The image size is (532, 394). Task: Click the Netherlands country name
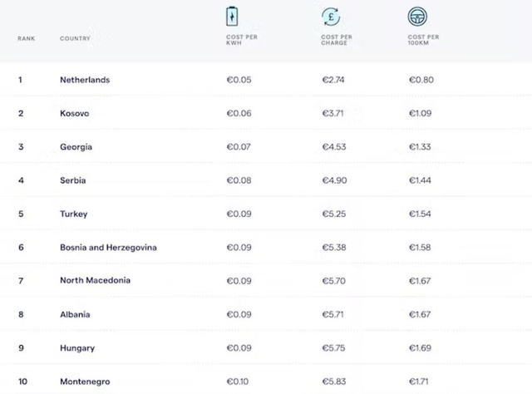point(85,80)
